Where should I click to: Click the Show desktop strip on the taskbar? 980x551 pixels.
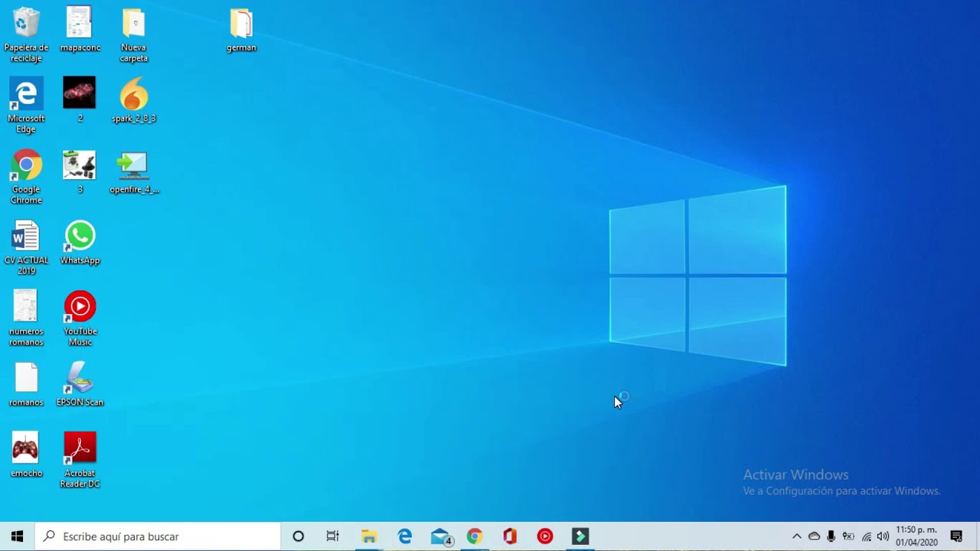978,536
